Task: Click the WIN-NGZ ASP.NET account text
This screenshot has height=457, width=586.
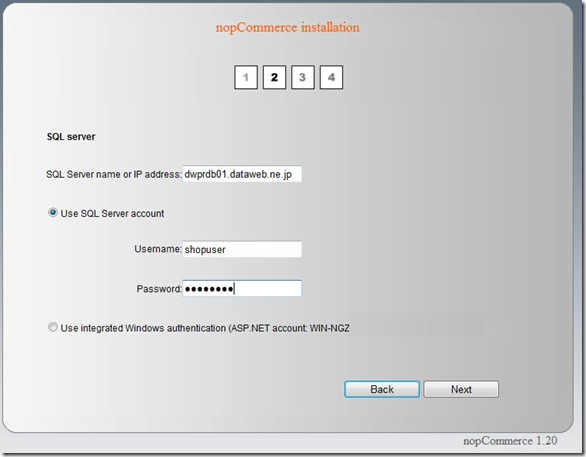Action: [x=329, y=328]
